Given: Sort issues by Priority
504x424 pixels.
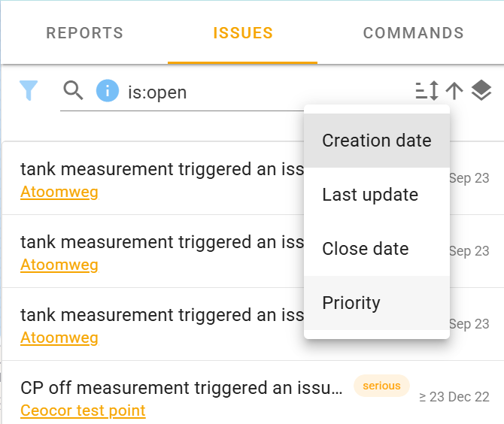Looking at the screenshot, I should pos(351,303).
